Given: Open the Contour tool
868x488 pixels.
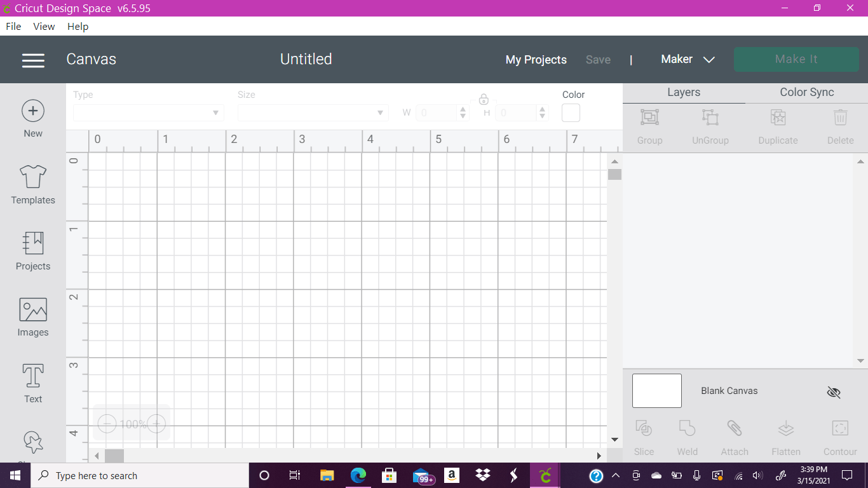Looking at the screenshot, I should point(839,437).
